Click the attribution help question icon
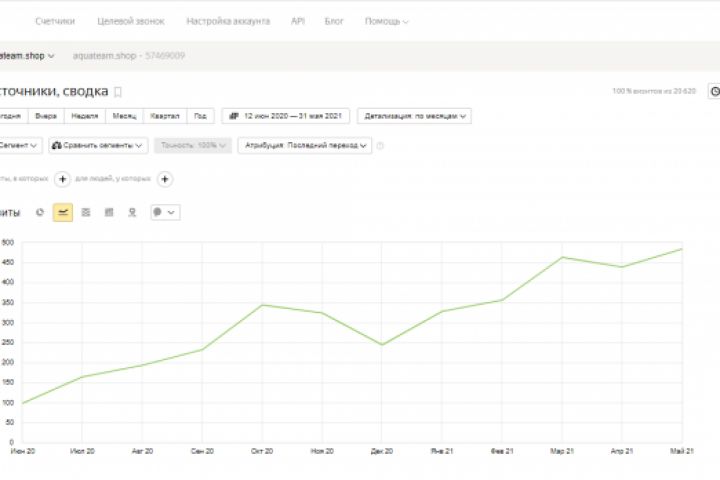 380,146
